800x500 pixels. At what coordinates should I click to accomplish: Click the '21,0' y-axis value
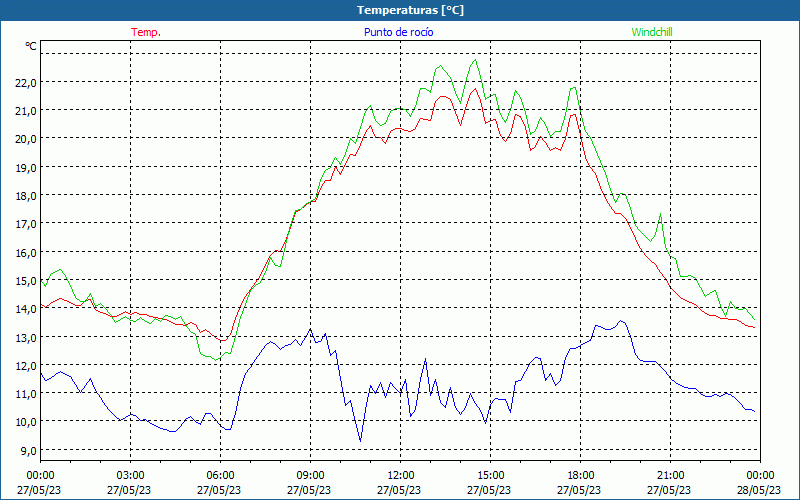coord(25,111)
